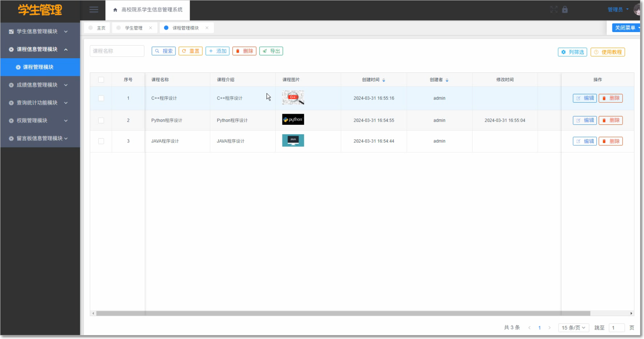Viewport: 644px width, 339px height.
Task: Go to previous page arrow
Action: 529,328
